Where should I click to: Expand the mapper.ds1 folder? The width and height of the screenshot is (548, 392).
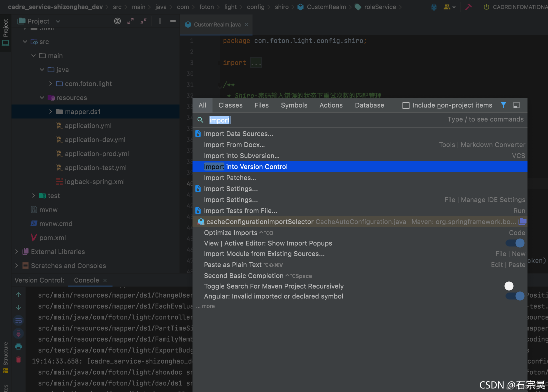click(x=50, y=111)
